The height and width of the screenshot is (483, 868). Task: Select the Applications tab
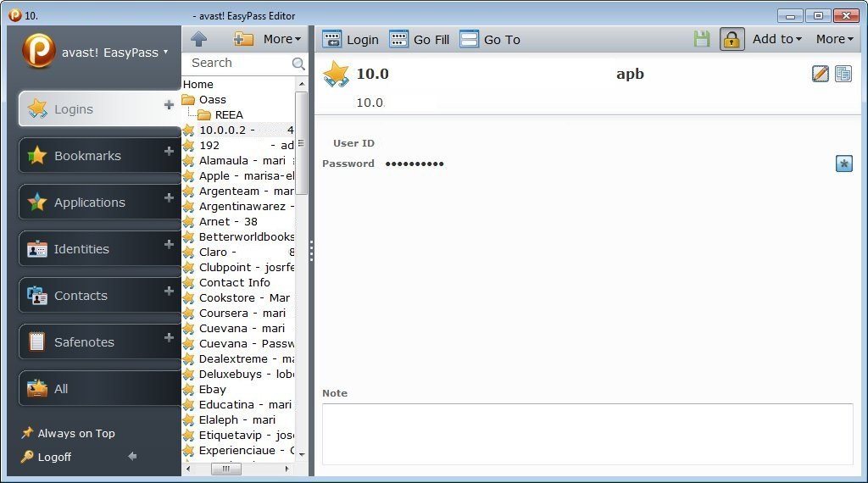100,202
